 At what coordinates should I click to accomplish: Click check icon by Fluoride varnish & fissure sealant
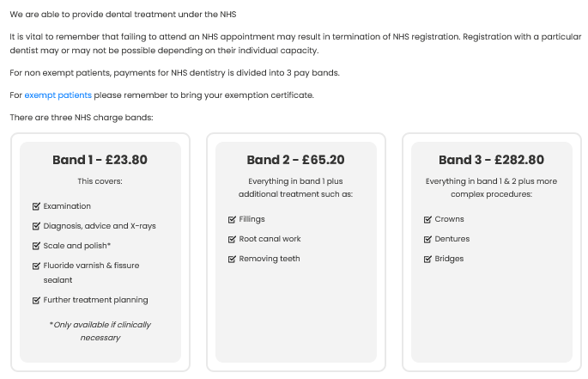36,266
